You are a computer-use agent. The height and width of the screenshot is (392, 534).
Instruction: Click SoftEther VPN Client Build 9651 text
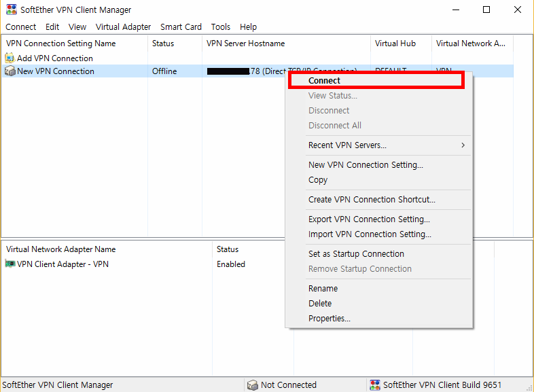[x=442, y=385]
